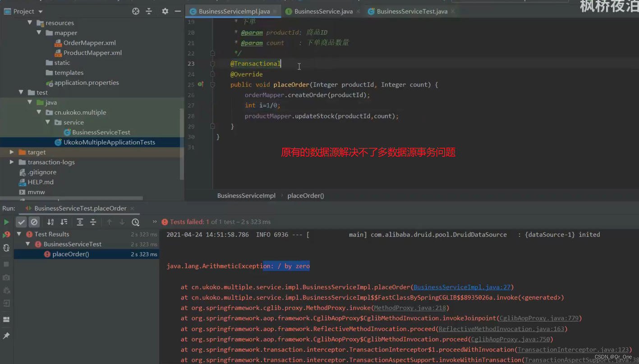Select application.properties file
This screenshot has height=364, width=639.
coord(87,82)
